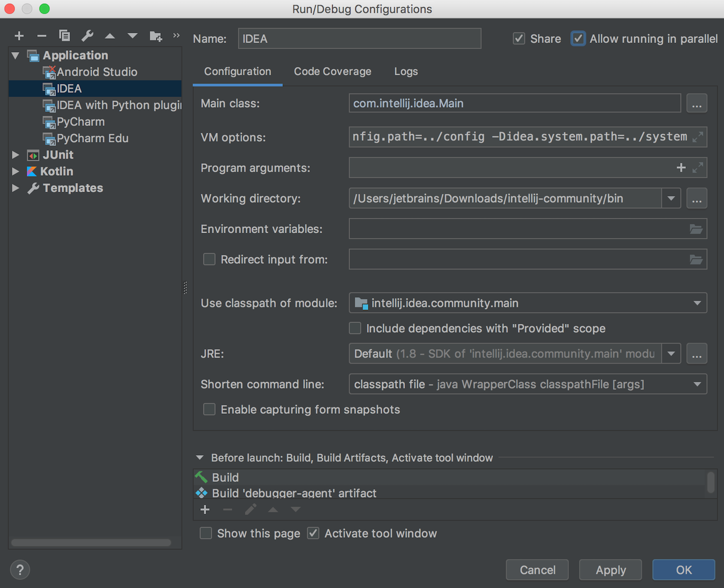Select the PyCharm configuration
This screenshot has height=588, width=724.
click(x=81, y=122)
